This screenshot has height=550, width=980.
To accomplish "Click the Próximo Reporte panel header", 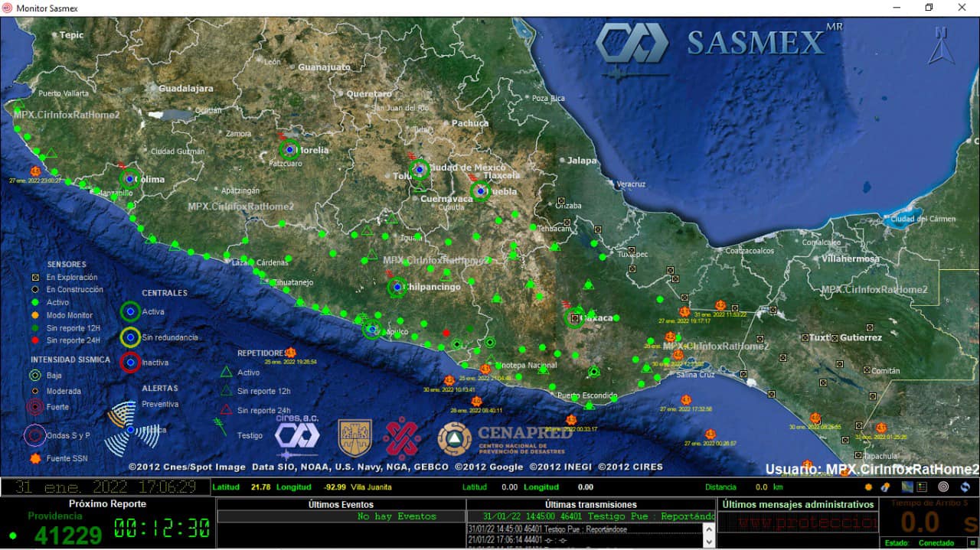I will tap(107, 504).
